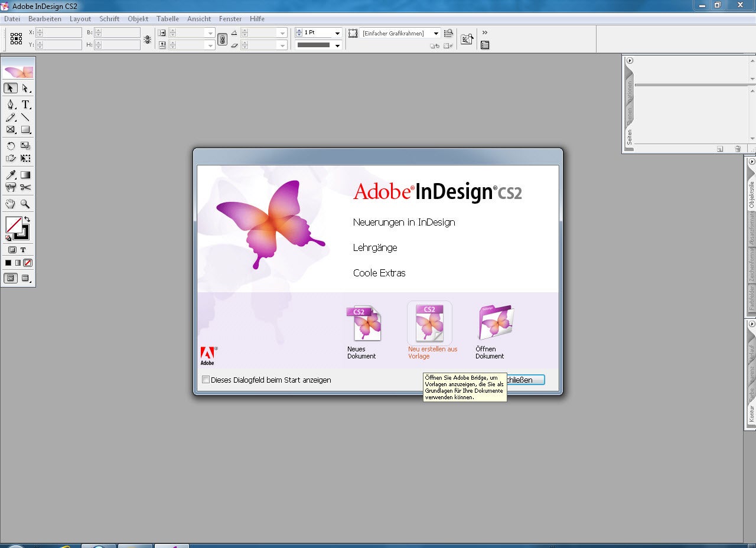The height and width of the screenshot is (548, 756).
Task: Open the 'Lehrgänge' link
Action: [375, 247]
